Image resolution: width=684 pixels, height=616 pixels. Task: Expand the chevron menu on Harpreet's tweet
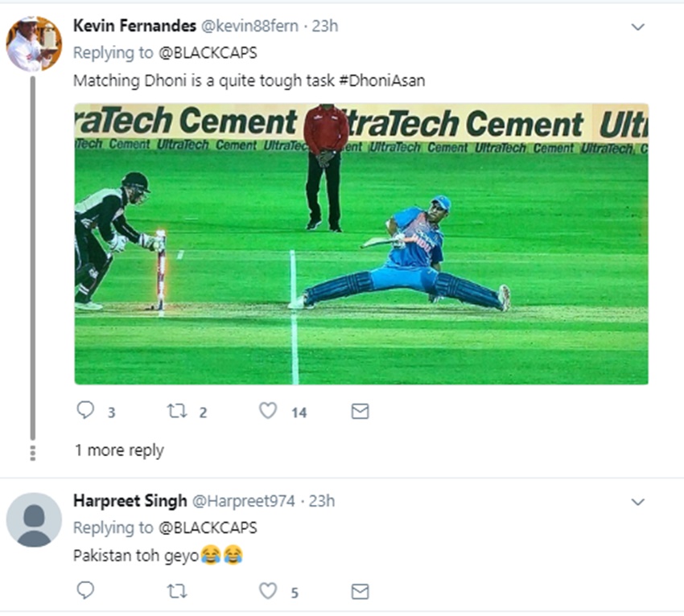[637, 502]
